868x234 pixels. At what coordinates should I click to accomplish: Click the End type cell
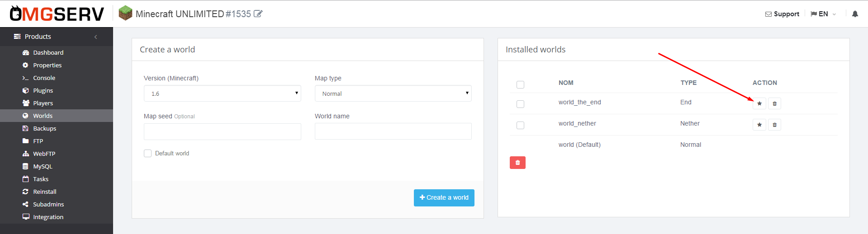pos(686,102)
